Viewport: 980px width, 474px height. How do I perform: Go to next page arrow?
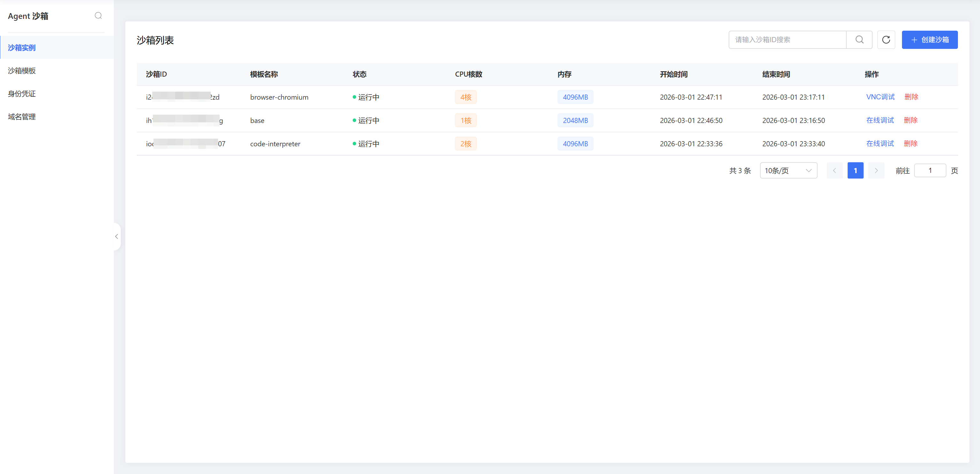point(876,170)
